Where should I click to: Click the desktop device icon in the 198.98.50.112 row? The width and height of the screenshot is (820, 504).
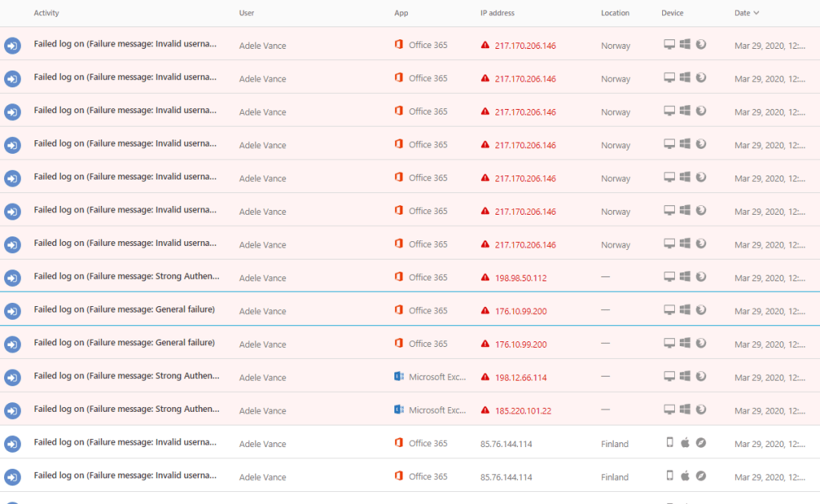click(x=669, y=277)
